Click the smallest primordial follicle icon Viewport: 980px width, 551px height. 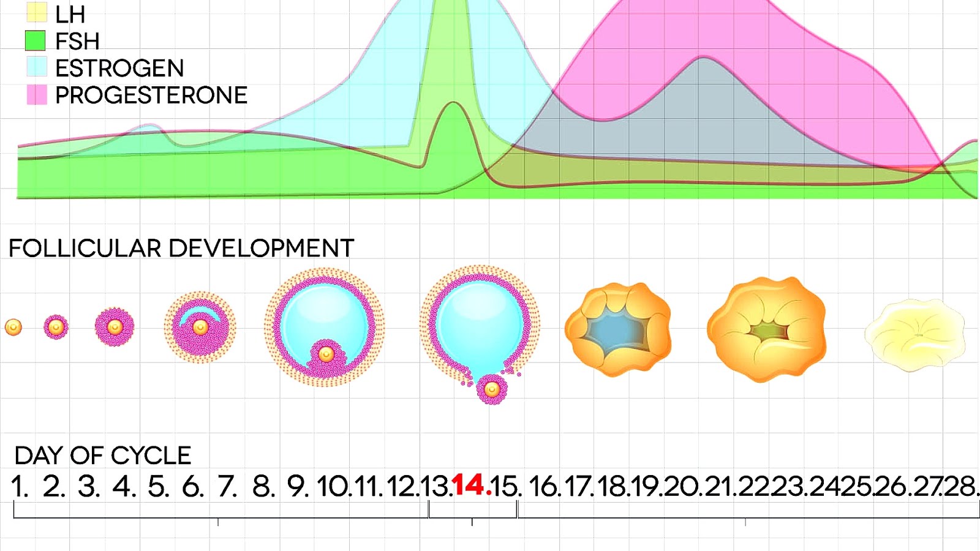(13, 328)
